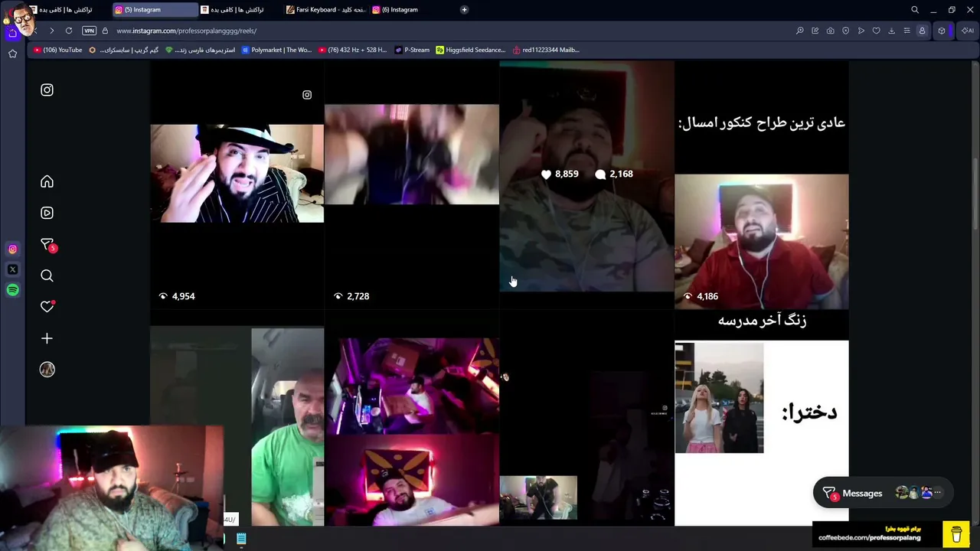Viewport: 980px width, 551px height.
Task: Open reel with 2,728 views
Action: (x=411, y=184)
